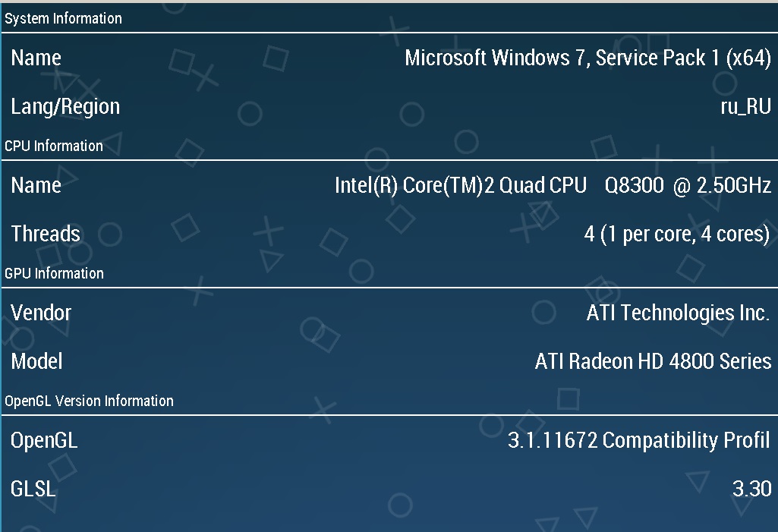Screen dimensions: 778x532
Task: Click the ru_RU region value
Action: (x=745, y=106)
